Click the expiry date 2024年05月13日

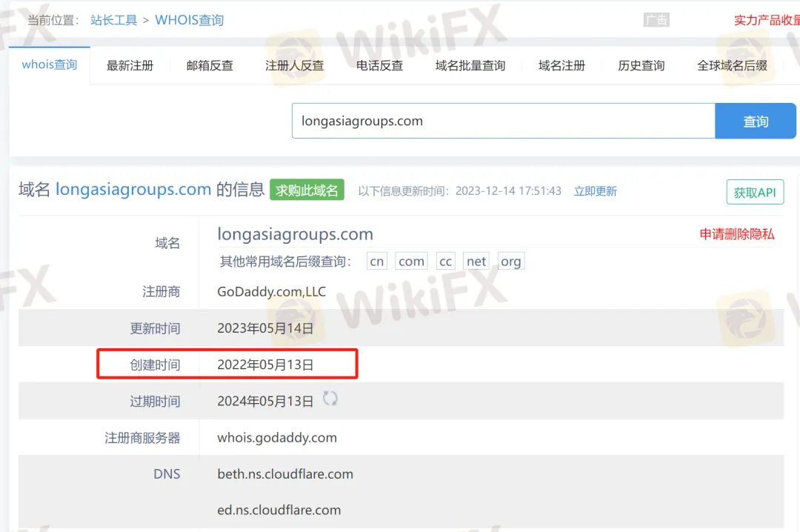coord(265,402)
